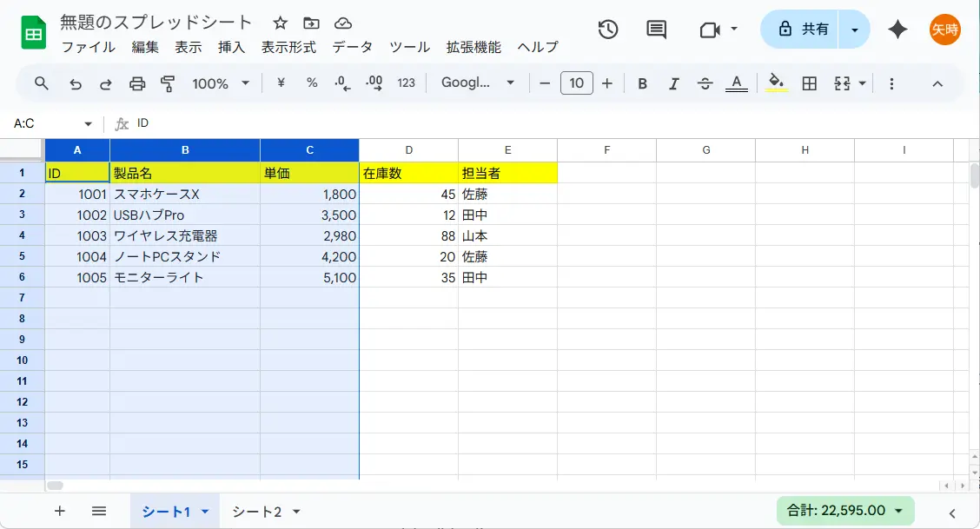The image size is (980, 529).
Task: Toggle italic formatting
Action: (673, 83)
